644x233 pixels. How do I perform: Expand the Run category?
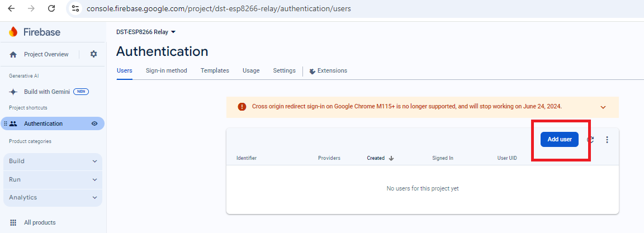tap(53, 179)
